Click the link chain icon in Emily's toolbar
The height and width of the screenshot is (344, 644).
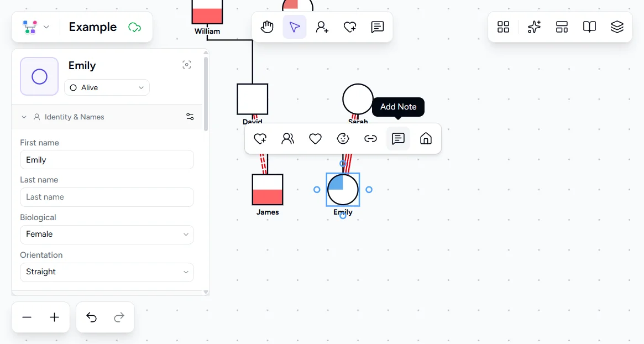coord(370,139)
